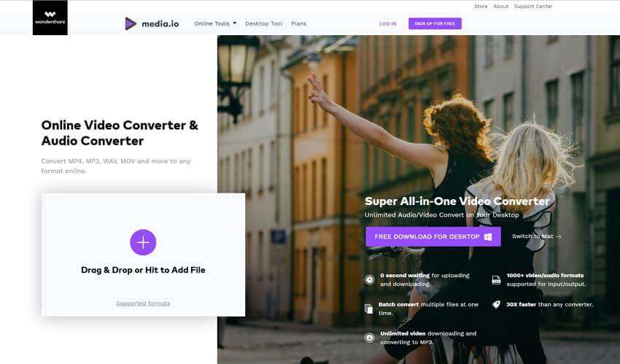Click the purple plus add-file icon
The height and width of the screenshot is (364, 620).
tap(143, 242)
